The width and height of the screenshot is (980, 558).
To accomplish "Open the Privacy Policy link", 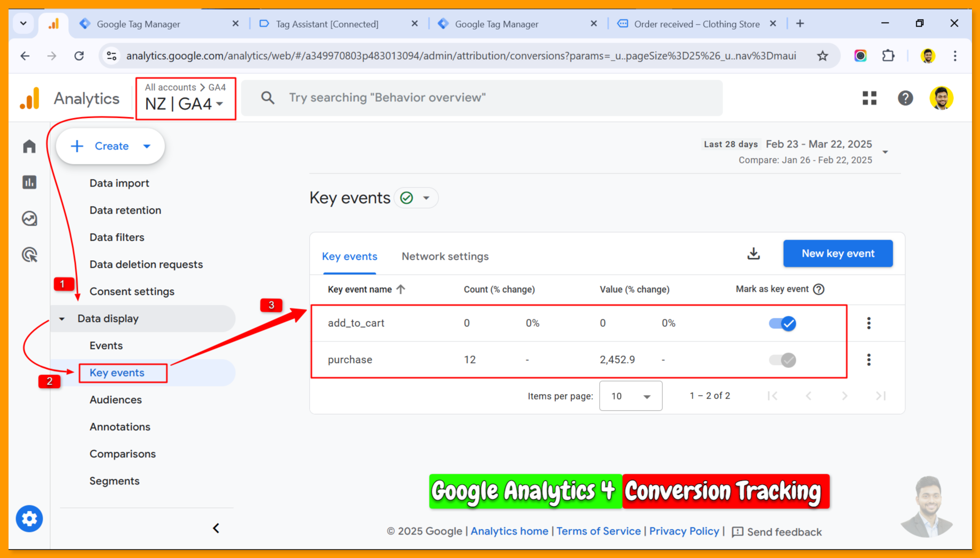I will pyautogui.click(x=683, y=531).
